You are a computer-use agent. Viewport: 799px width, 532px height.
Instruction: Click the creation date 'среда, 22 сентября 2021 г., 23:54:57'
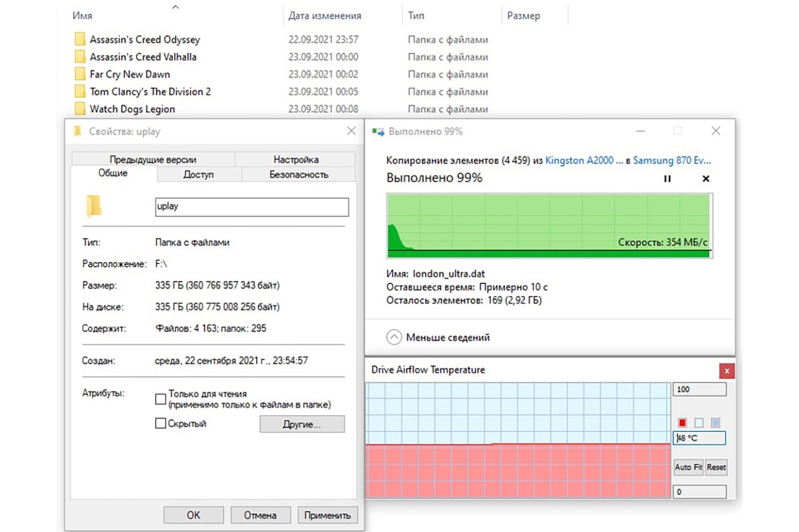[x=231, y=361]
